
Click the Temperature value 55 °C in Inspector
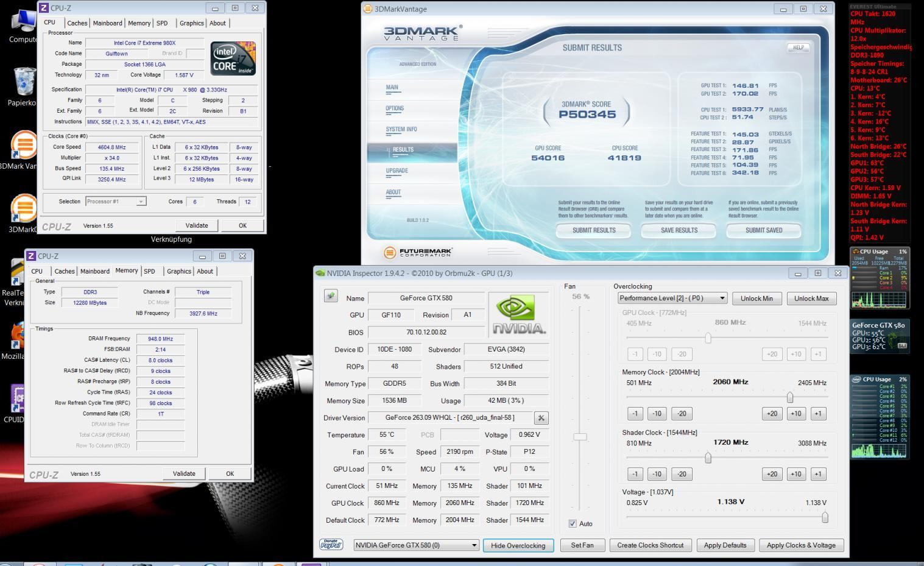point(387,435)
